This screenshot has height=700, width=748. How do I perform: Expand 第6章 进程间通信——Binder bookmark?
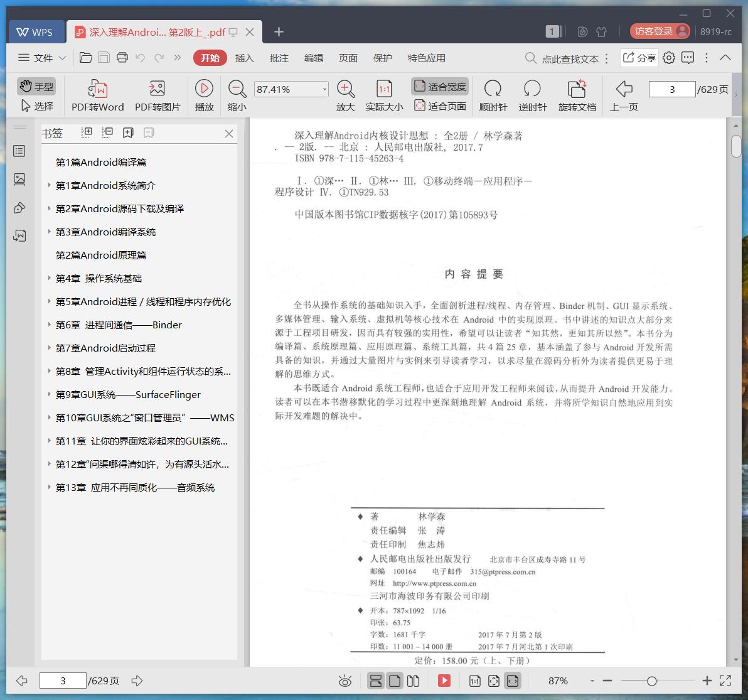click(x=49, y=325)
